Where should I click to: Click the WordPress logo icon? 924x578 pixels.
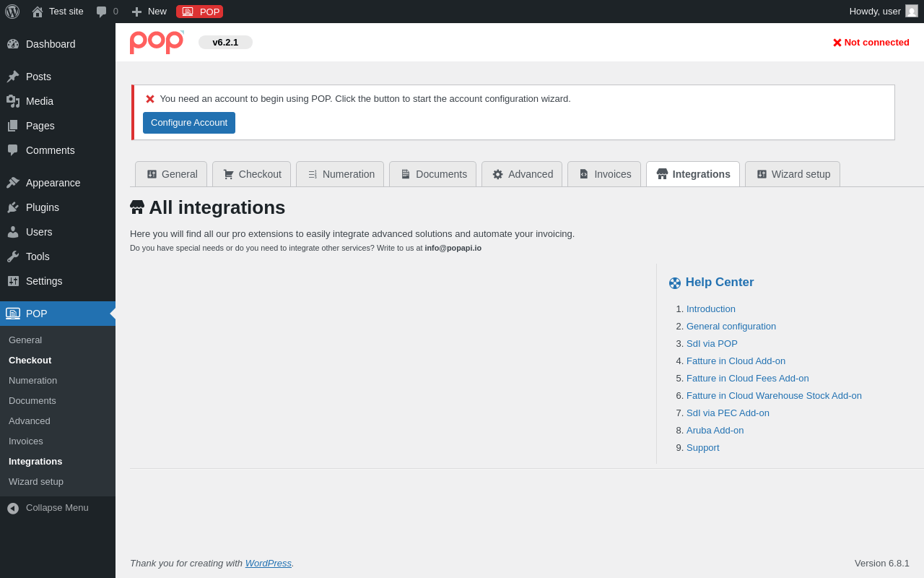pos(12,12)
